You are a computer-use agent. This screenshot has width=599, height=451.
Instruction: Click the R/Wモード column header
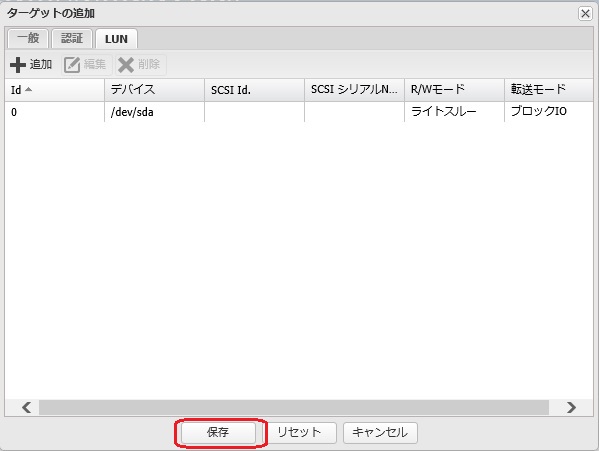coord(454,90)
